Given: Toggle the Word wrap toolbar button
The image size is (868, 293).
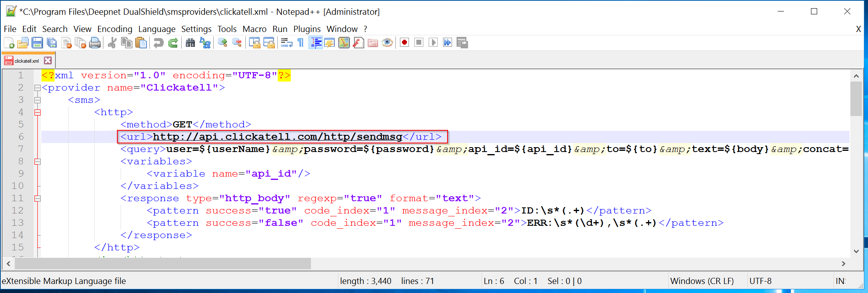Looking at the screenshot, I should point(286,43).
